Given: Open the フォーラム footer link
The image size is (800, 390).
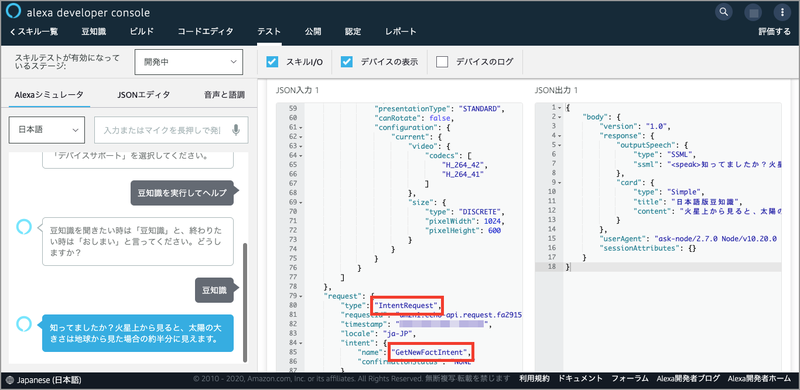Looking at the screenshot, I should click(x=630, y=379).
